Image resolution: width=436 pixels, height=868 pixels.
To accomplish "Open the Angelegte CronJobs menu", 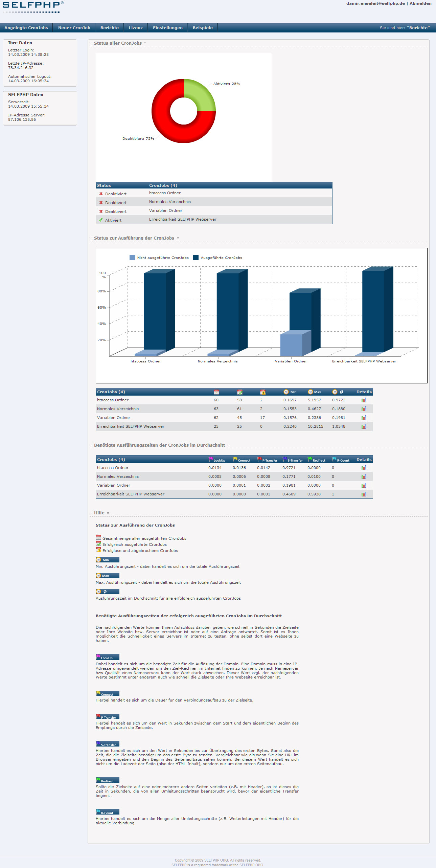I will [26, 28].
